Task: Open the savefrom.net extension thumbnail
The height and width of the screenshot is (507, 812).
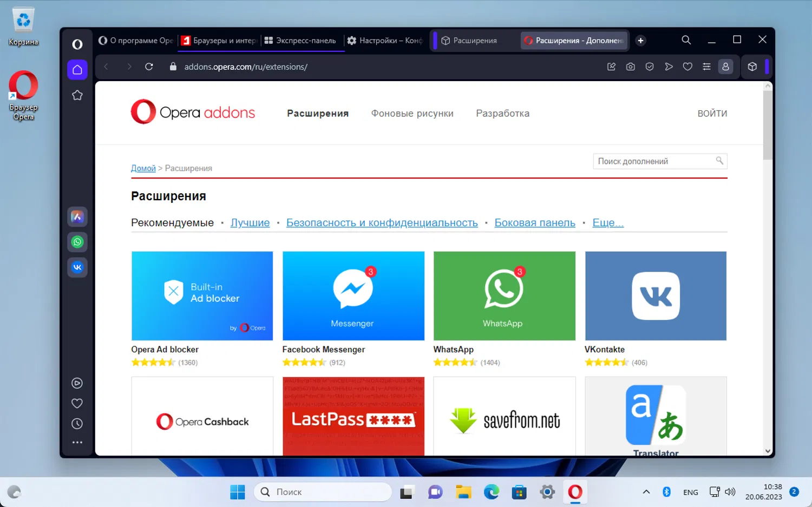Action: point(505,416)
